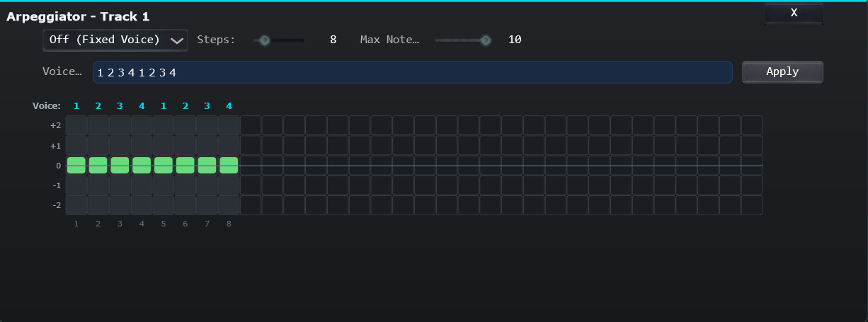Click the Max Notes slider handle
This screenshot has height=322, width=868.
click(486, 40)
